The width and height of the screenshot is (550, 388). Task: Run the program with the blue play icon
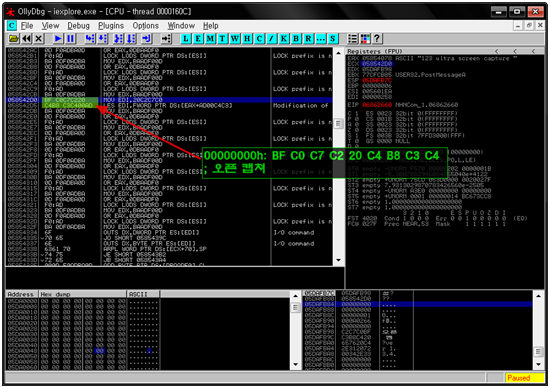(x=58, y=39)
